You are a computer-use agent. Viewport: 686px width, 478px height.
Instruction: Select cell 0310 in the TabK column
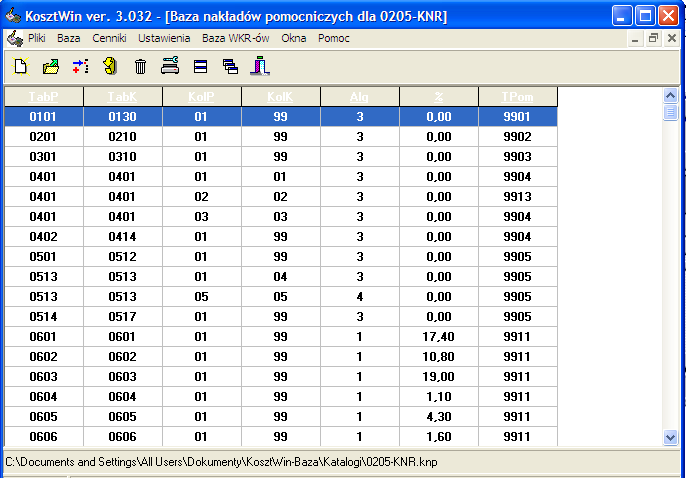coord(123,157)
